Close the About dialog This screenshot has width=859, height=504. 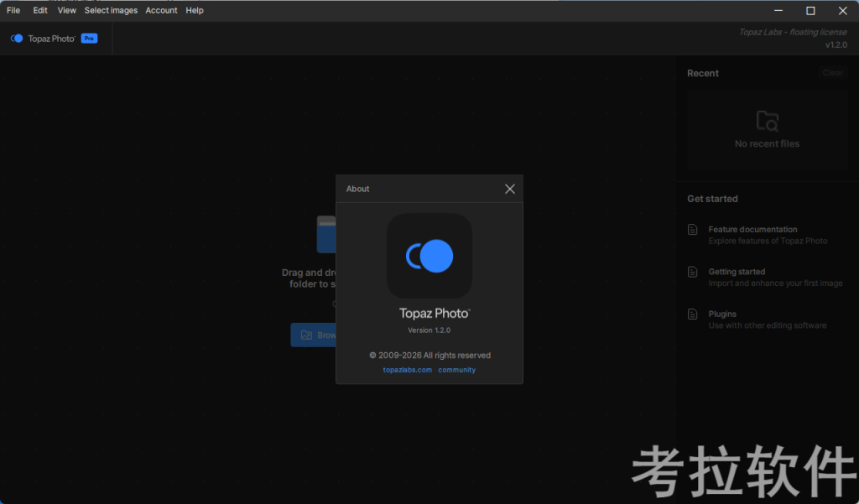[x=509, y=189]
